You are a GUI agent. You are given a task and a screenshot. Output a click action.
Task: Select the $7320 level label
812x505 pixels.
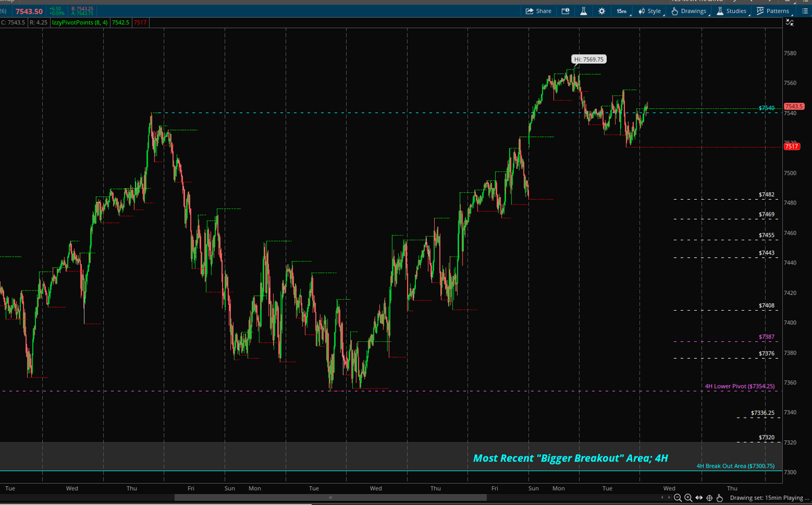pyautogui.click(x=767, y=437)
